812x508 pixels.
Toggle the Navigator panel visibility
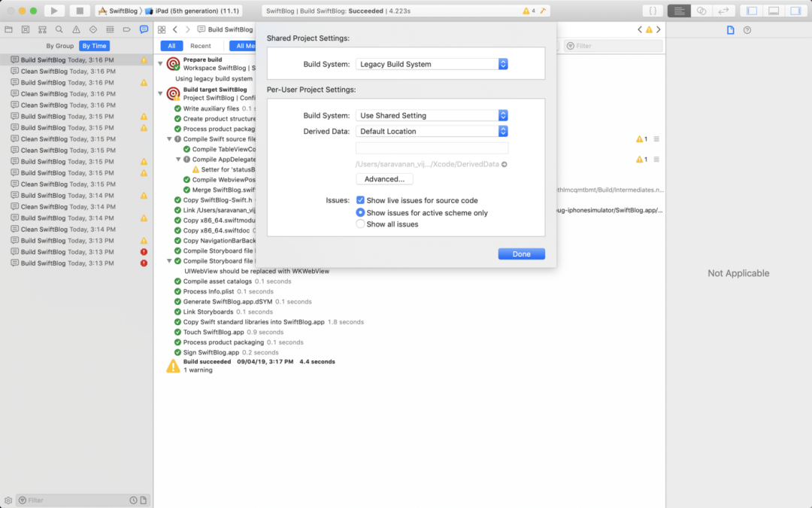752,11
